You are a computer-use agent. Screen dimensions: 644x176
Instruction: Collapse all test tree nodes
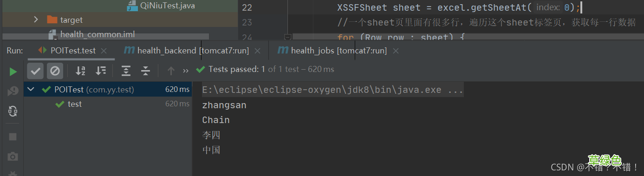146,71
